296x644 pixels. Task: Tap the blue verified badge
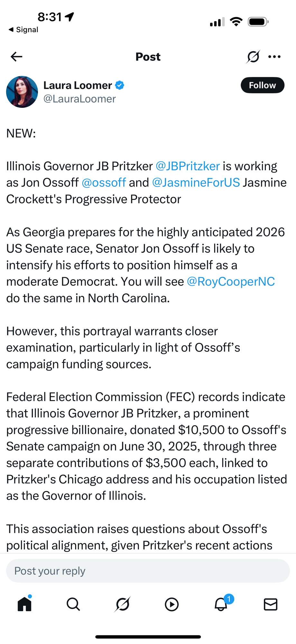(120, 85)
